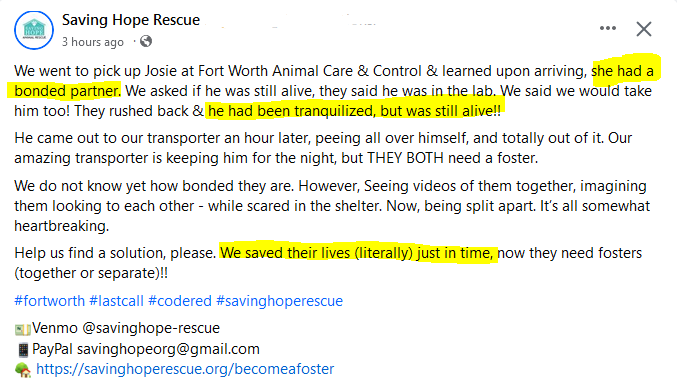Open the #lastcall hashtag
Viewport: 677px width, 387px height.
tap(116, 301)
